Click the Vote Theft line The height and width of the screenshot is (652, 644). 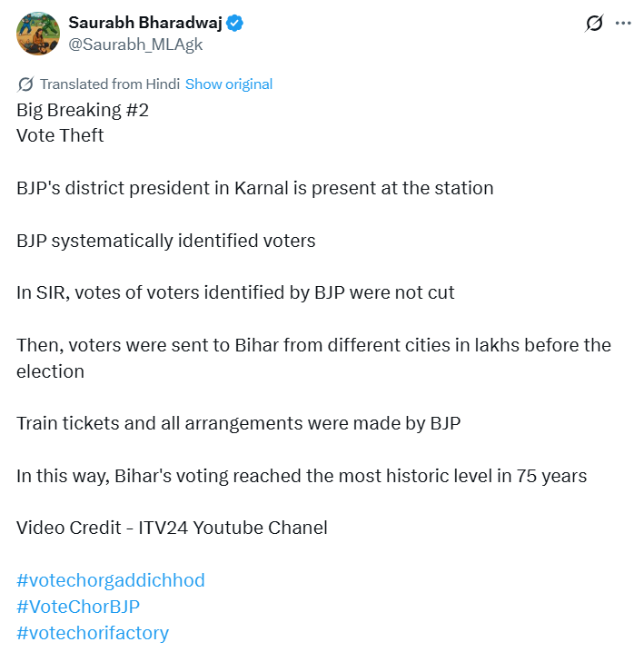coord(60,136)
